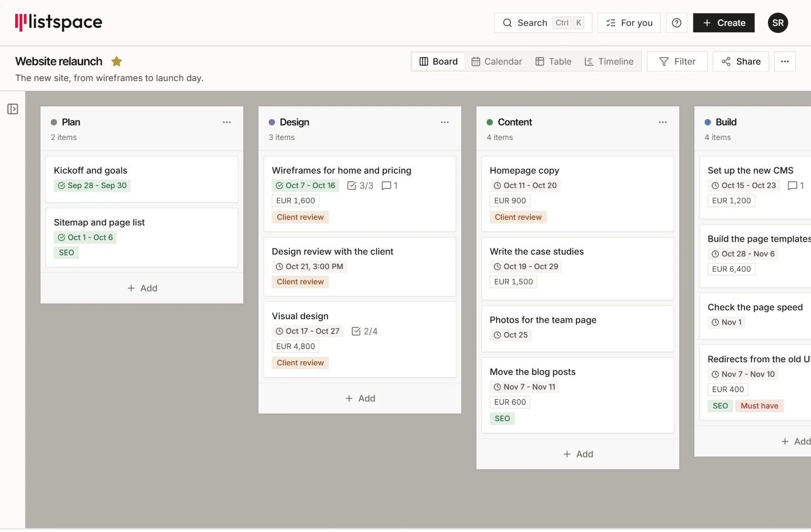Focus the Search field
The height and width of the screenshot is (532, 811).
tap(543, 23)
